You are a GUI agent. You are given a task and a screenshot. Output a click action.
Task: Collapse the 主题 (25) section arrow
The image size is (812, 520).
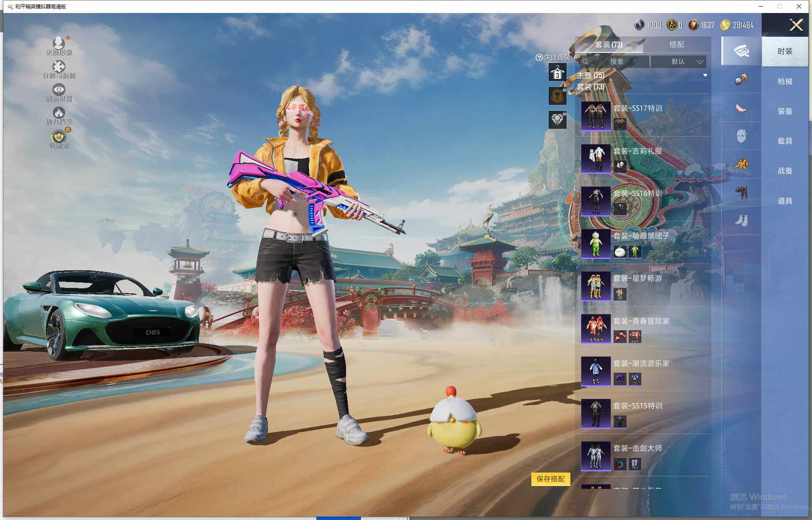point(705,76)
